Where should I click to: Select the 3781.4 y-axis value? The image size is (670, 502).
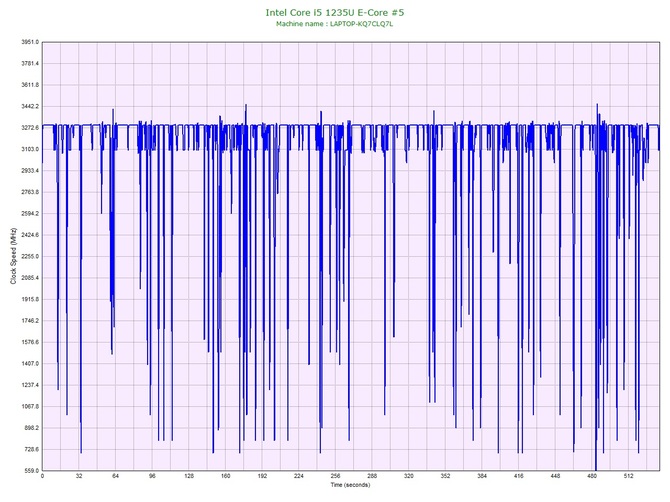(29, 64)
